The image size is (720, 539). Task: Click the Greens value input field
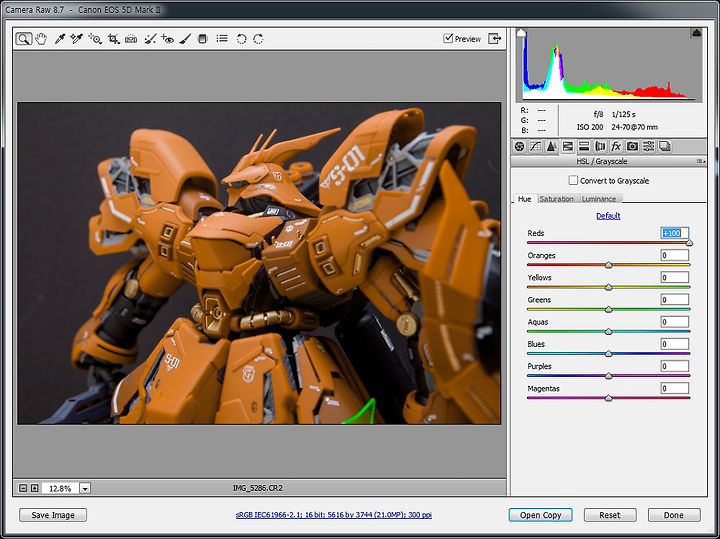point(675,300)
